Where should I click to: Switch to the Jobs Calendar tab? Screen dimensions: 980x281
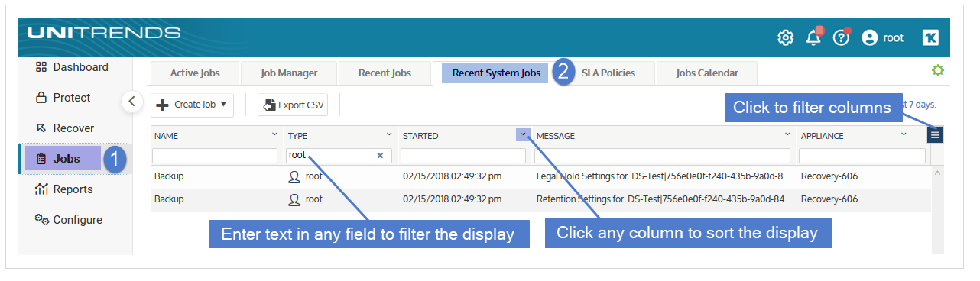[707, 73]
